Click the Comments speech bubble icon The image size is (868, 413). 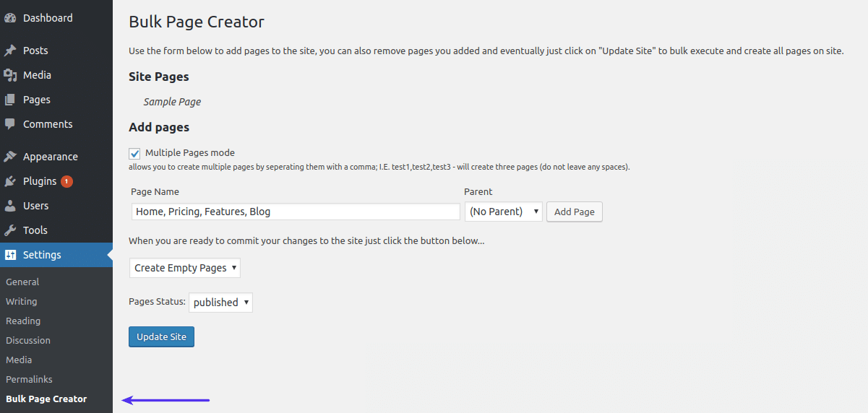[x=10, y=124]
